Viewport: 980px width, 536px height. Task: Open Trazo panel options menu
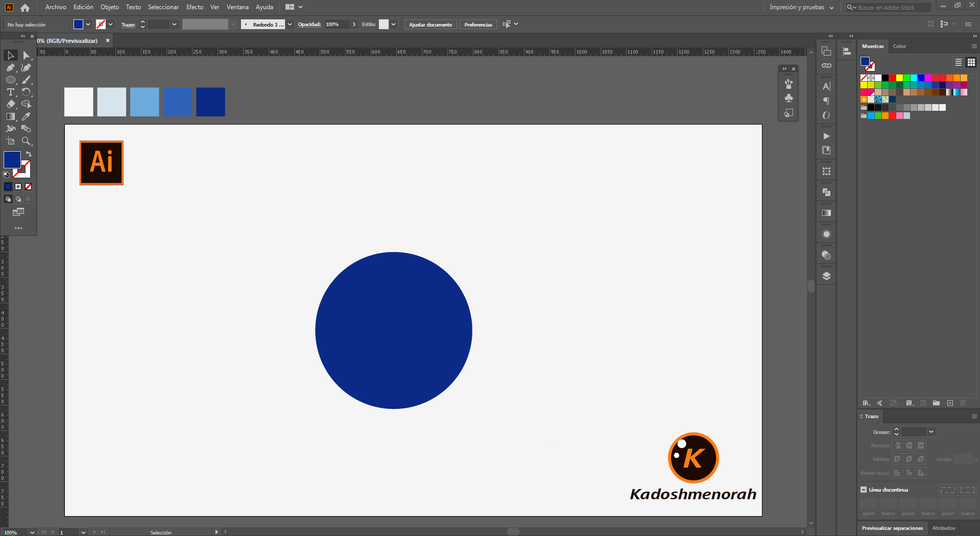(x=974, y=417)
